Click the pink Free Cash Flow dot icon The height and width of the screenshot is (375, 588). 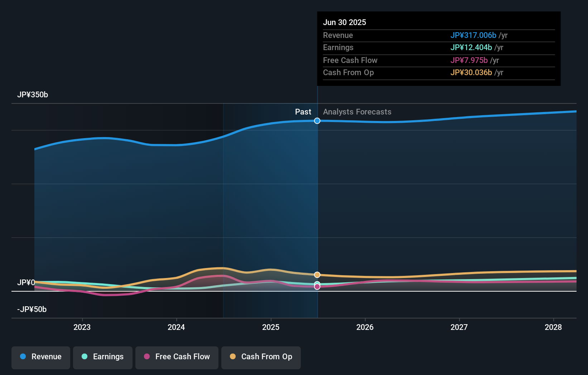[x=146, y=357]
